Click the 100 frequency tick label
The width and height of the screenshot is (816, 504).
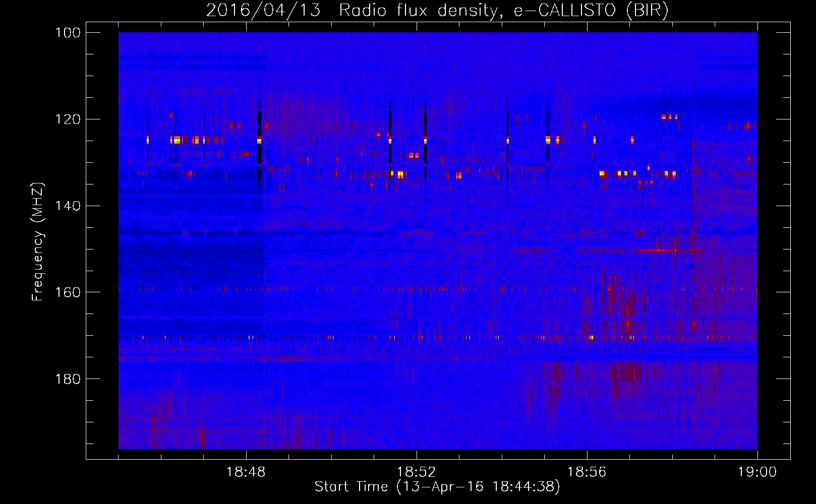[x=69, y=33]
